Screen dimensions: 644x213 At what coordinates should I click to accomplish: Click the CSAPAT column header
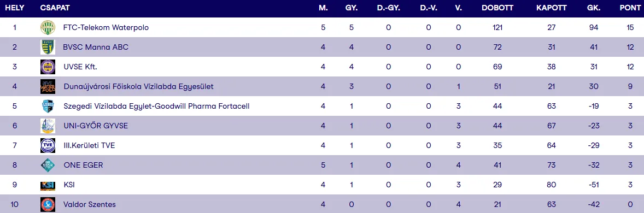click(x=55, y=8)
